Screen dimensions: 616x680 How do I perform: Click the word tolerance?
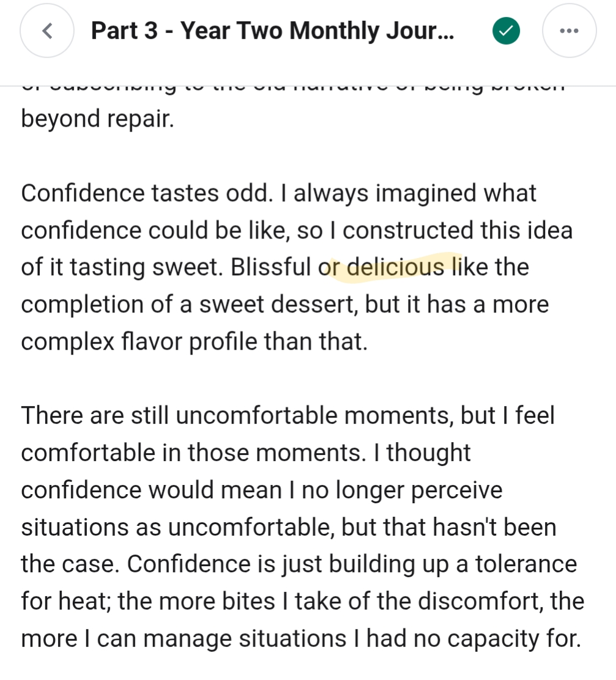tap(525, 564)
